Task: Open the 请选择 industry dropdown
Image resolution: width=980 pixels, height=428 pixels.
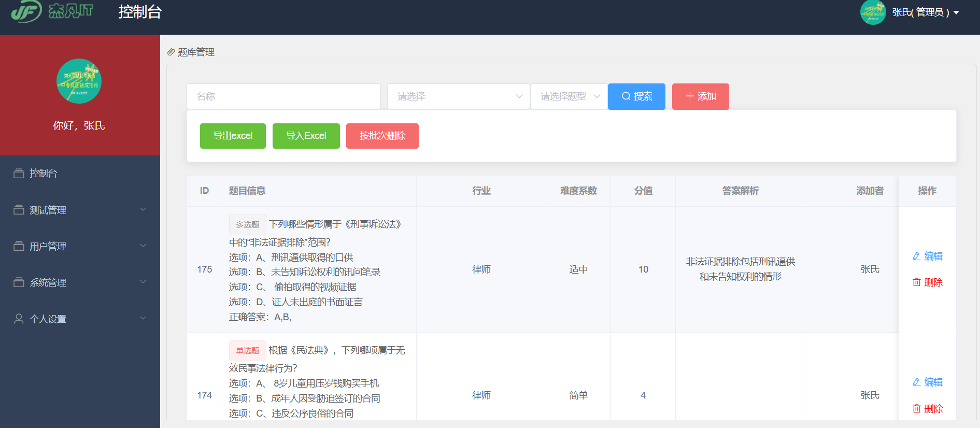Action: [x=458, y=96]
